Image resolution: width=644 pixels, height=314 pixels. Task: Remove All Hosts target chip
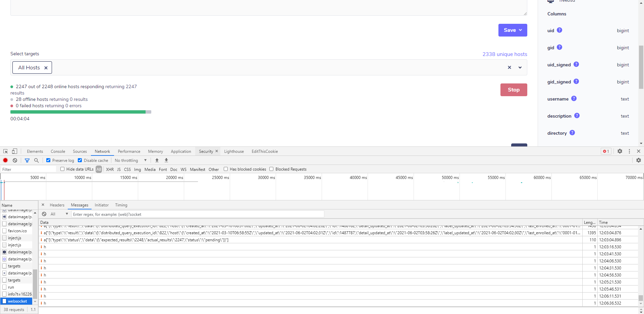(x=46, y=68)
